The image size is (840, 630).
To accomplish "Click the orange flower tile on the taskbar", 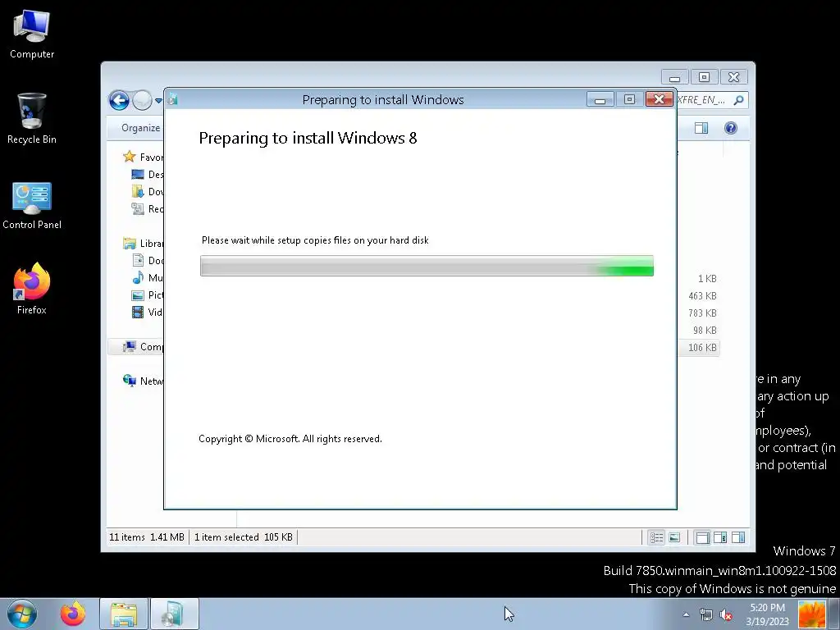I will pyautogui.click(x=811, y=614).
